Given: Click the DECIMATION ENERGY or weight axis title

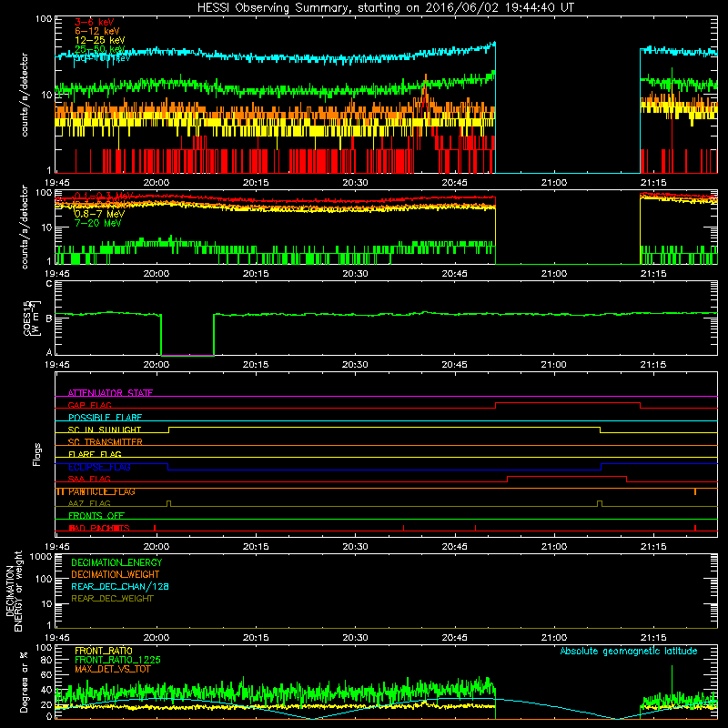Looking at the screenshot, I should pos(14,591).
